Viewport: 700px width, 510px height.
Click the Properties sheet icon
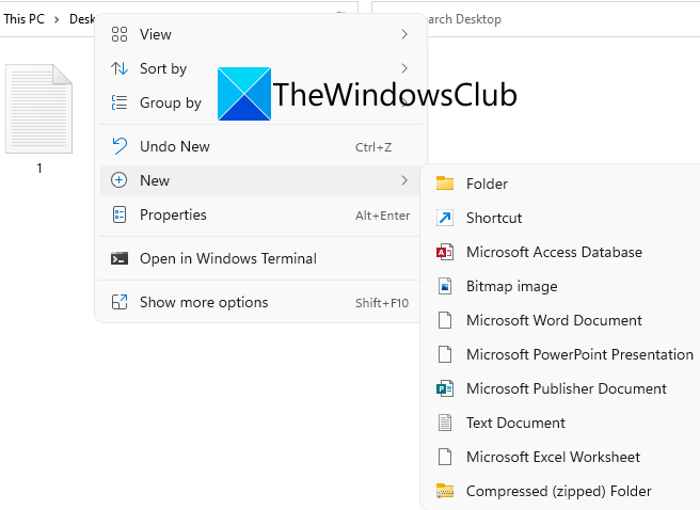[x=119, y=215]
